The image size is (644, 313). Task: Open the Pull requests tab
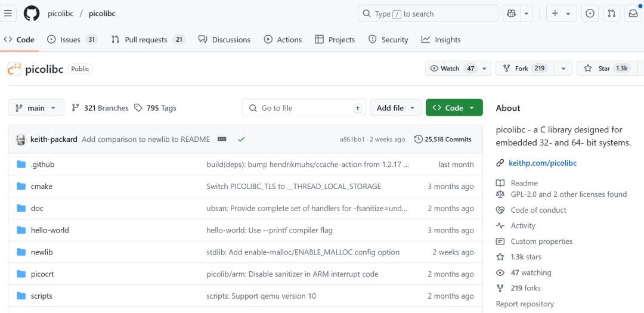pyautogui.click(x=148, y=40)
